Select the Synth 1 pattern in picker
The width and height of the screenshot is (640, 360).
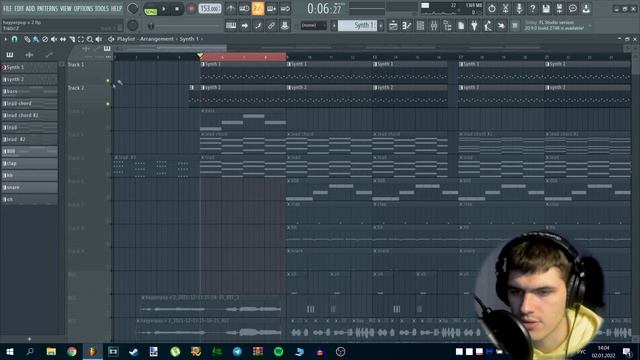click(x=29, y=67)
